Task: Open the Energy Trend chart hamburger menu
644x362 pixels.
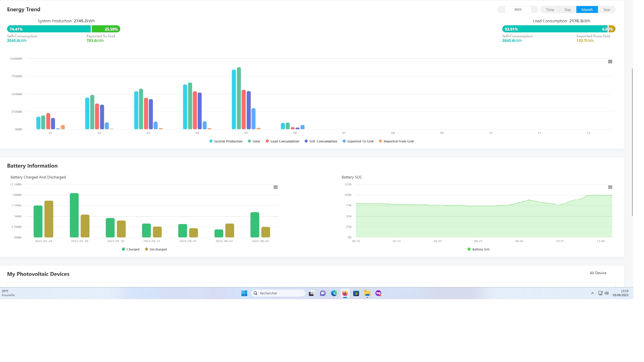Action: (x=610, y=62)
